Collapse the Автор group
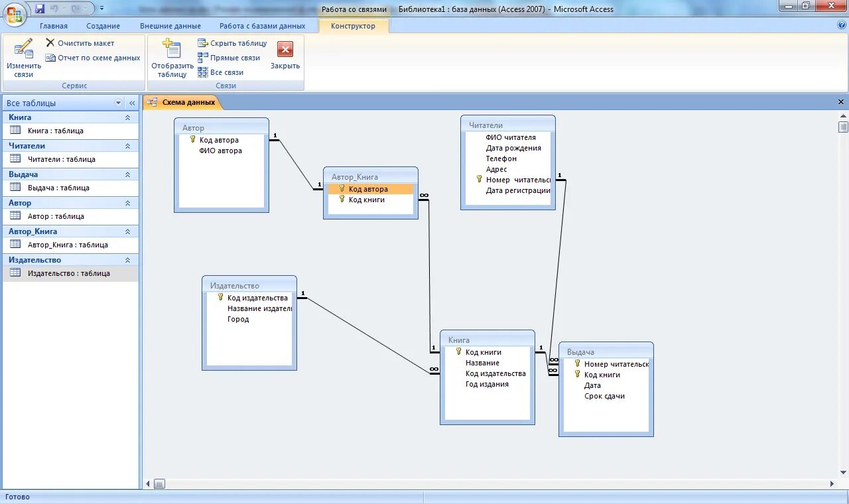 click(128, 203)
